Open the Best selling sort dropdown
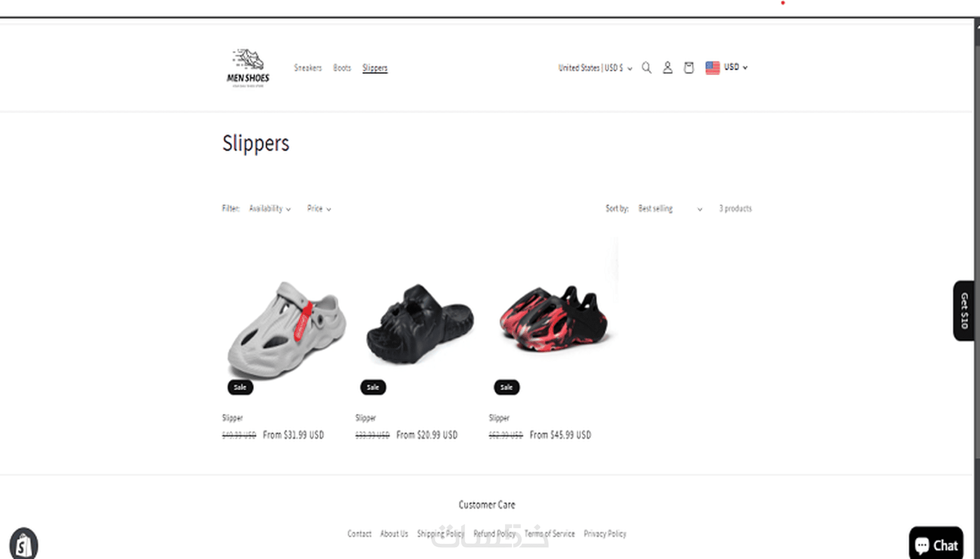The image size is (980, 559). pyautogui.click(x=670, y=209)
